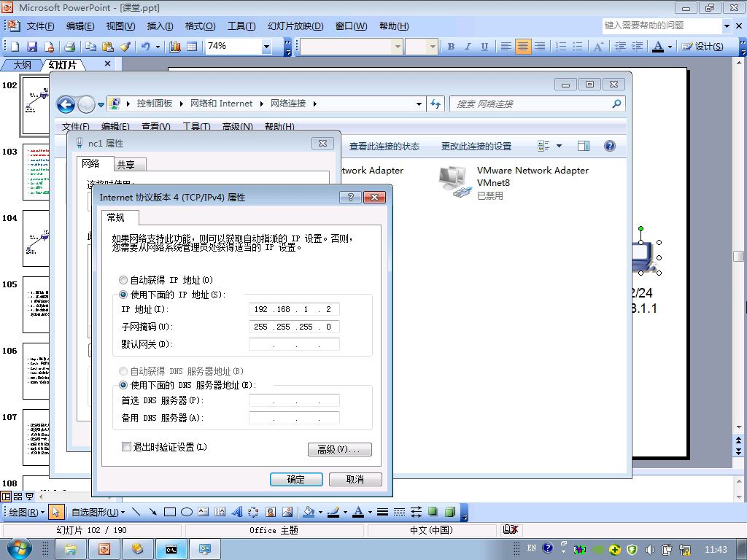Click the Insert Table icon
The height and width of the screenshot is (560, 747).
[x=192, y=46]
